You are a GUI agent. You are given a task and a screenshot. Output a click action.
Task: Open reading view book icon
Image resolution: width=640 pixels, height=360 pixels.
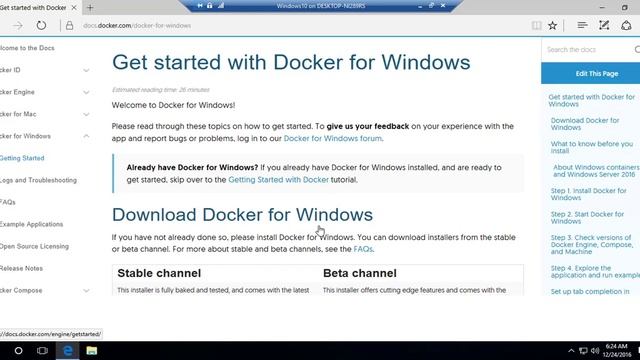coord(536,25)
